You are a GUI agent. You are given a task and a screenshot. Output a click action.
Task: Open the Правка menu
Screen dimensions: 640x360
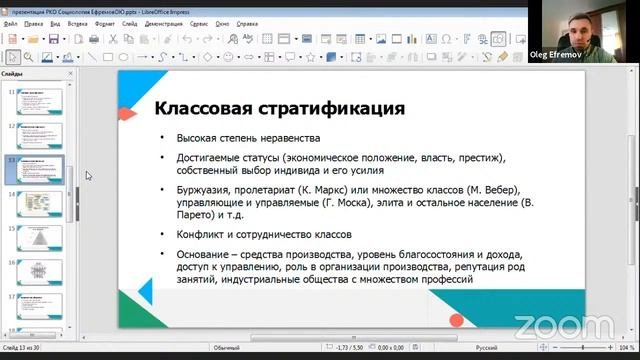[33, 24]
